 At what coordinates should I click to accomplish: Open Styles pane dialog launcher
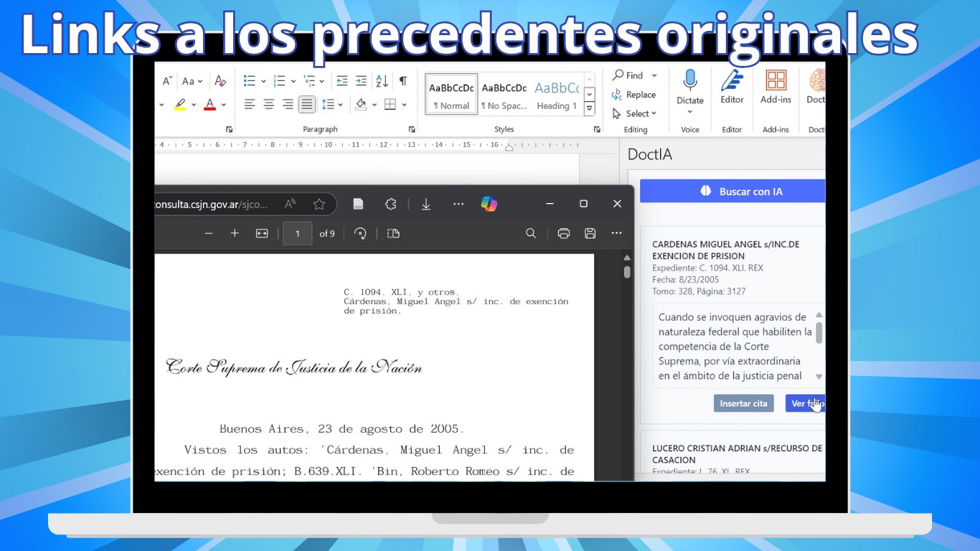click(x=597, y=129)
